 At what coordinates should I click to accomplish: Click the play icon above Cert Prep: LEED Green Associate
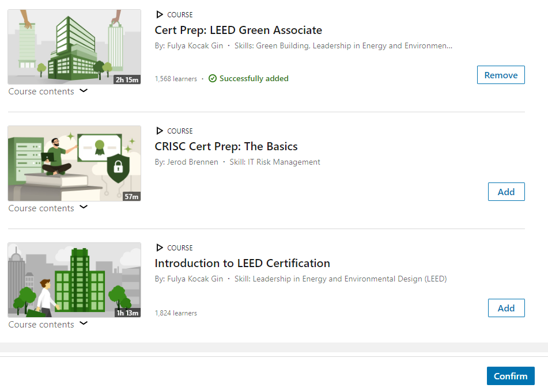pyautogui.click(x=160, y=14)
